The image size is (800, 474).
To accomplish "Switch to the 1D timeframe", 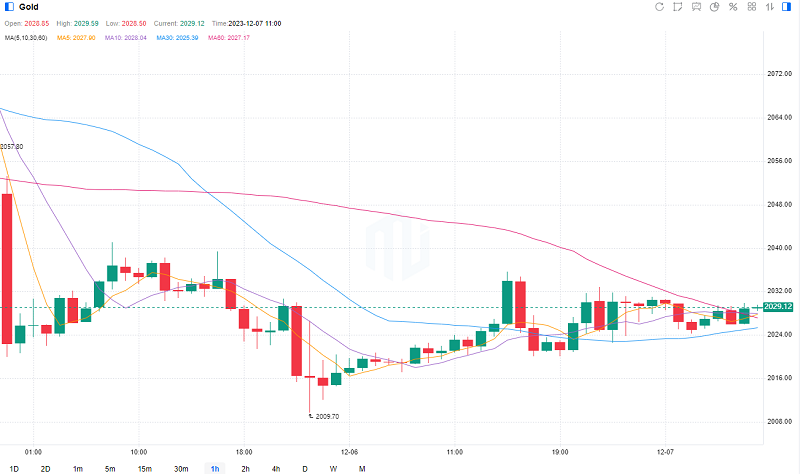I will [x=14, y=468].
